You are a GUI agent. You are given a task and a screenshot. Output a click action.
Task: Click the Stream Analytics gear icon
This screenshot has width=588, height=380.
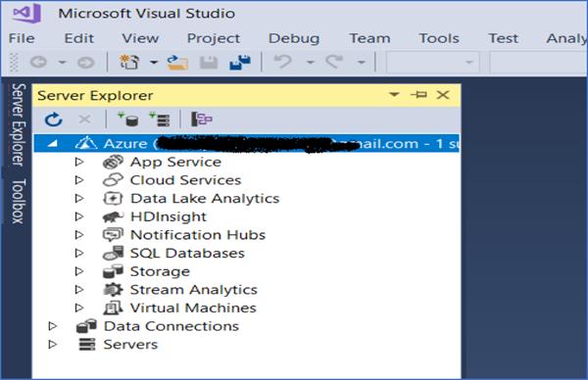click(113, 289)
